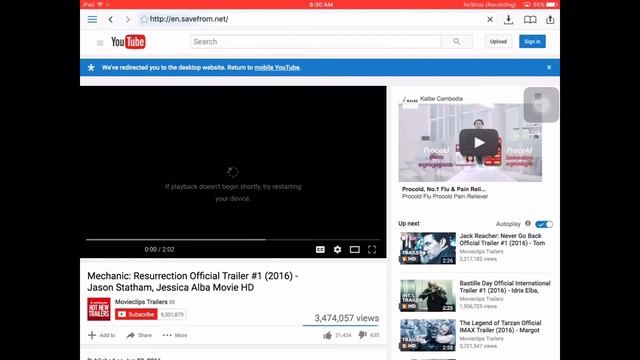This screenshot has width=640, height=360.
Task: Open Bastille Day trailer thumbnail
Action: 428,296
